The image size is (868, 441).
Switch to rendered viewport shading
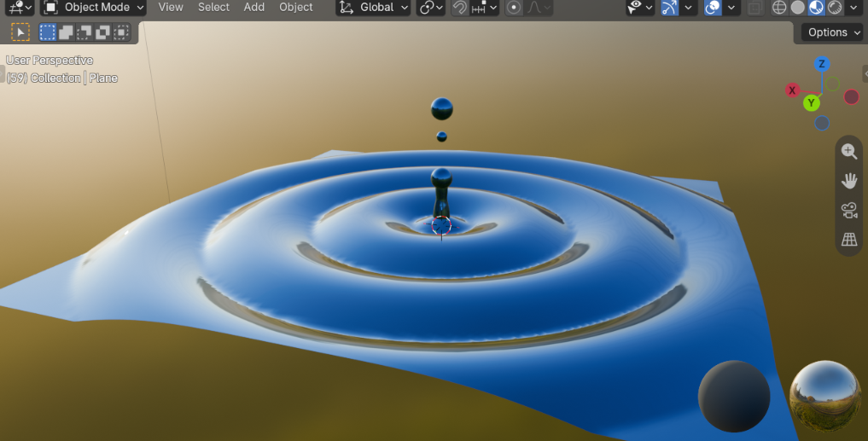[x=835, y=7]
